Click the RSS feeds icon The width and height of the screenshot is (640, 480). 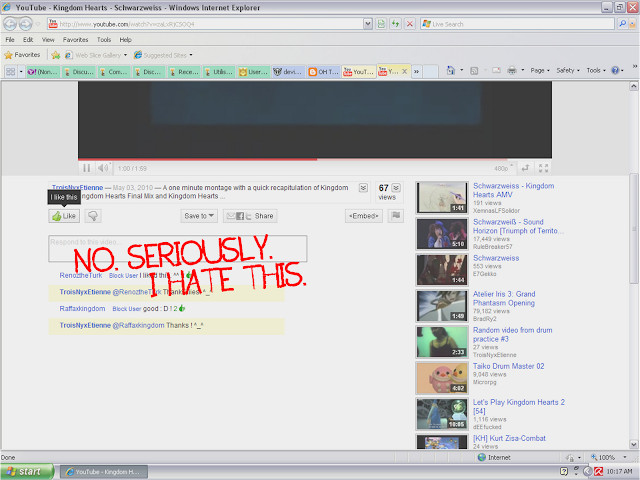click(474, 71)
